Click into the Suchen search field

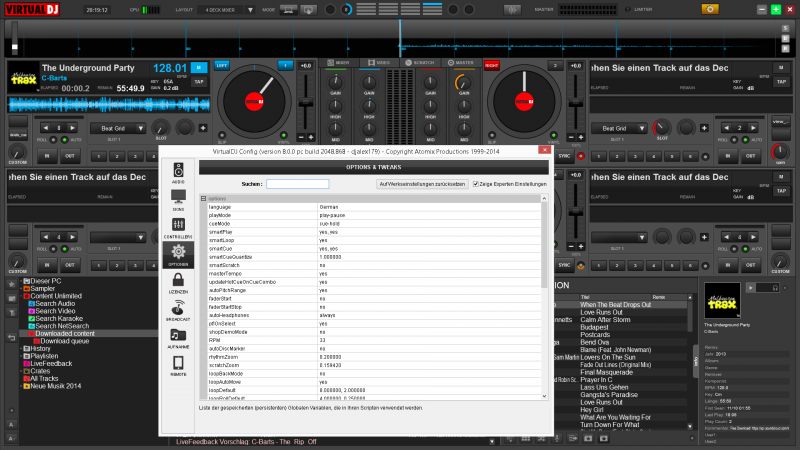(297, 184)
